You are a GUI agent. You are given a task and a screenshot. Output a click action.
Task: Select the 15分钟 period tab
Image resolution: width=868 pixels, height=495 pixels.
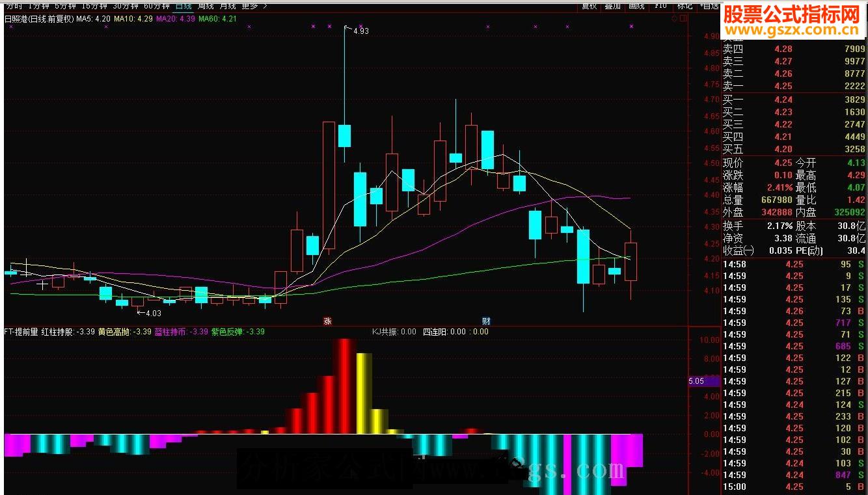[x=94, y=5]
